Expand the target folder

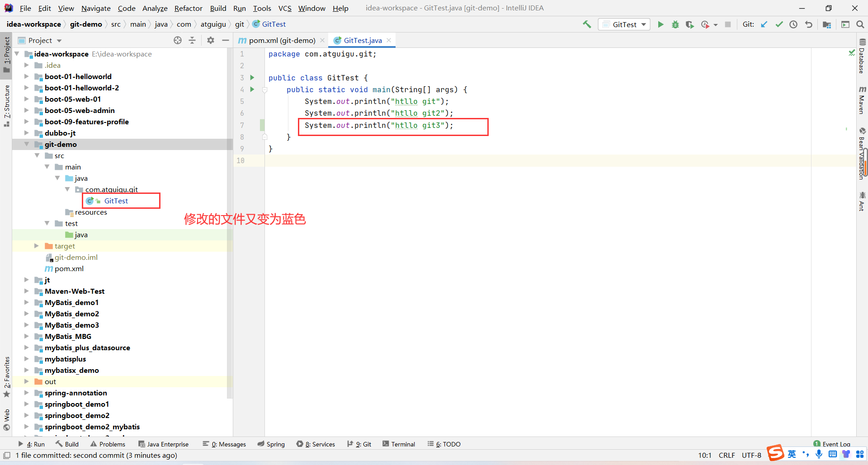pos(36,246)
